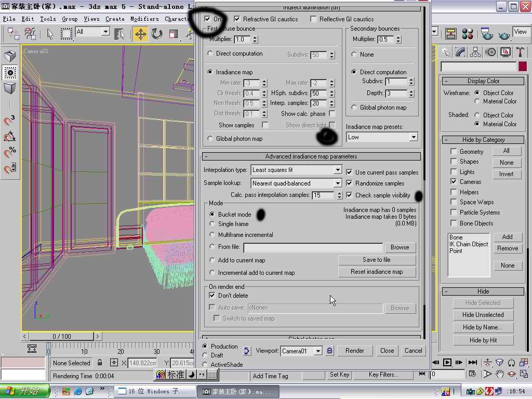This screenshot has width=532, height=399.
Task: Open Render Scene teapot dialog icon
Action: click(486, 34)
